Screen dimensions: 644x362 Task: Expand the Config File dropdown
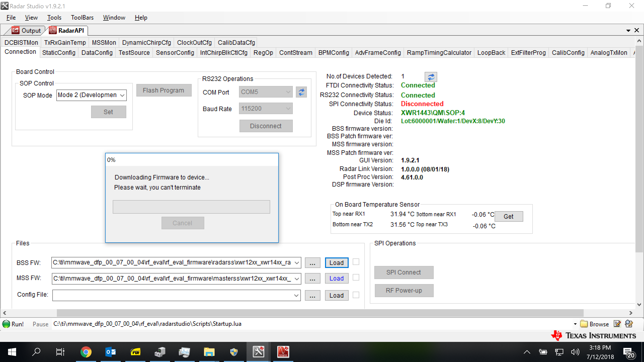[296, 295]
